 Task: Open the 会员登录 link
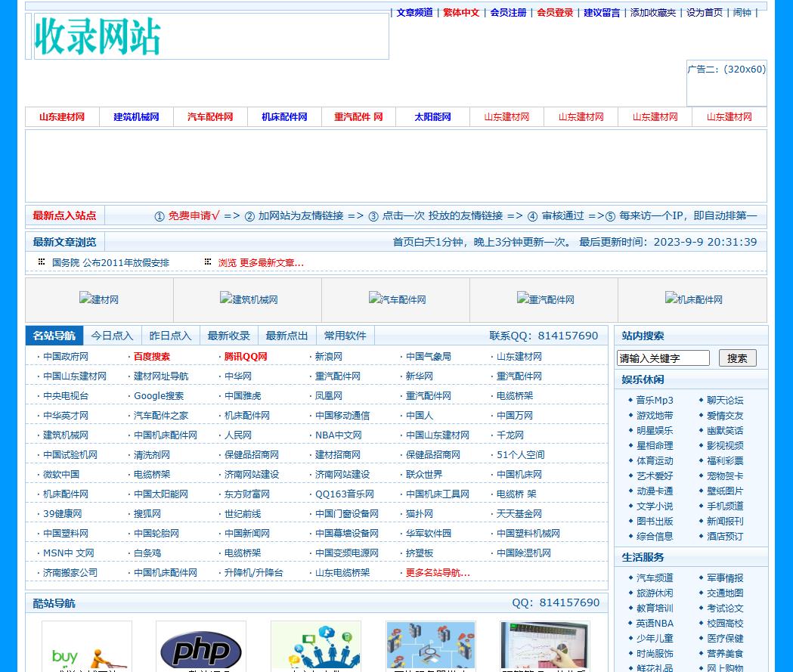pos(555,13)
